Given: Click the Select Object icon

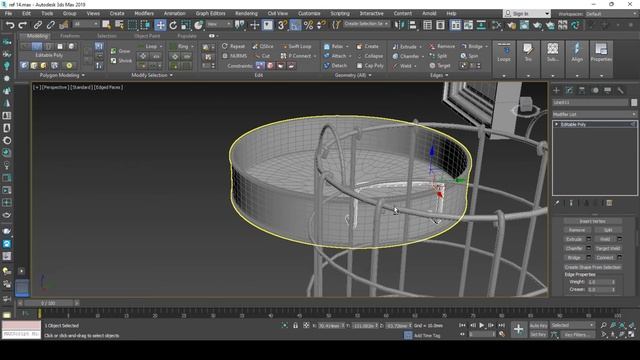Looking at the screenshot, I should click(106, 25).
